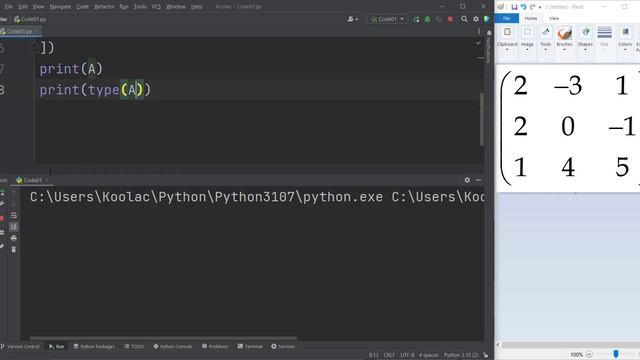The height and width of the screenshot is (360, 640).
Task: Hide the Run panel with minimize icon
Action: coord(478,180)
